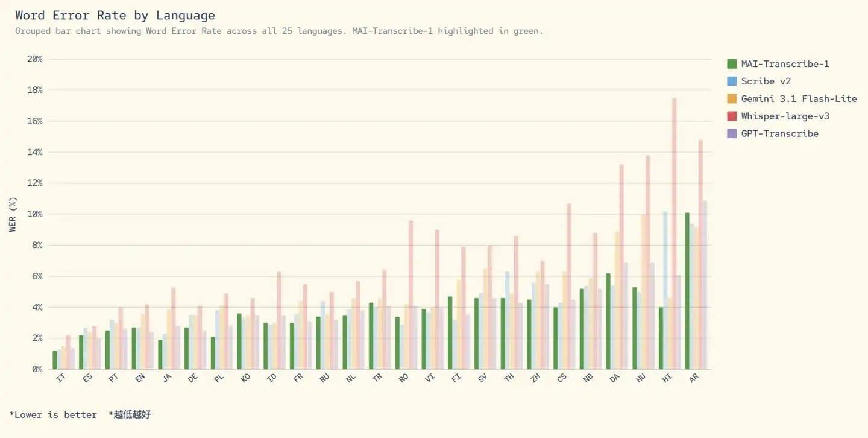The width and height of the screenshot is (868, 438).
Task: Click the green MAI bar for AR
Action: point(688,291)
